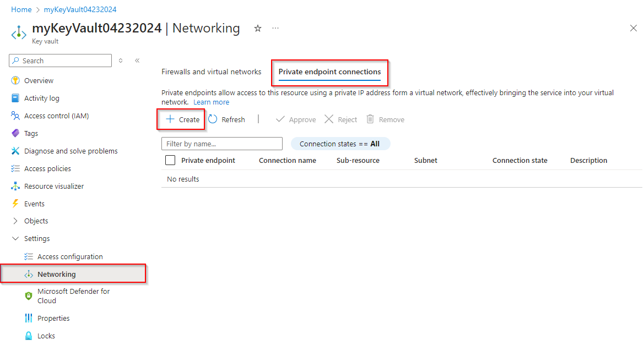Expand the Objects section
The height and width of the screenshot is (345, 644).
coord(15,221)
